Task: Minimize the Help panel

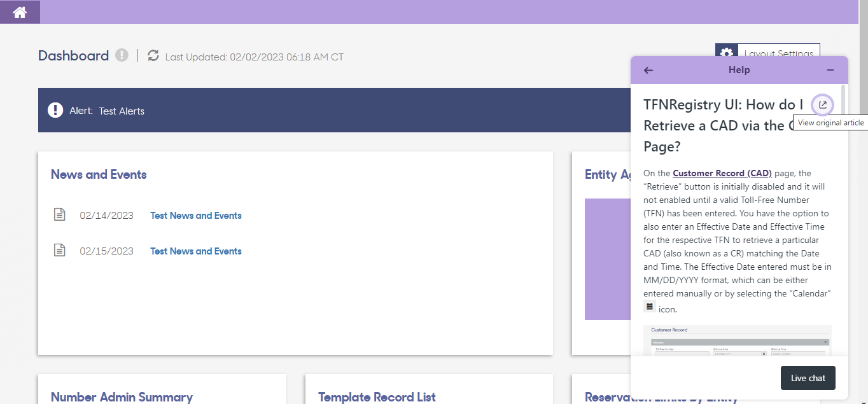Action: pos(830,70)
